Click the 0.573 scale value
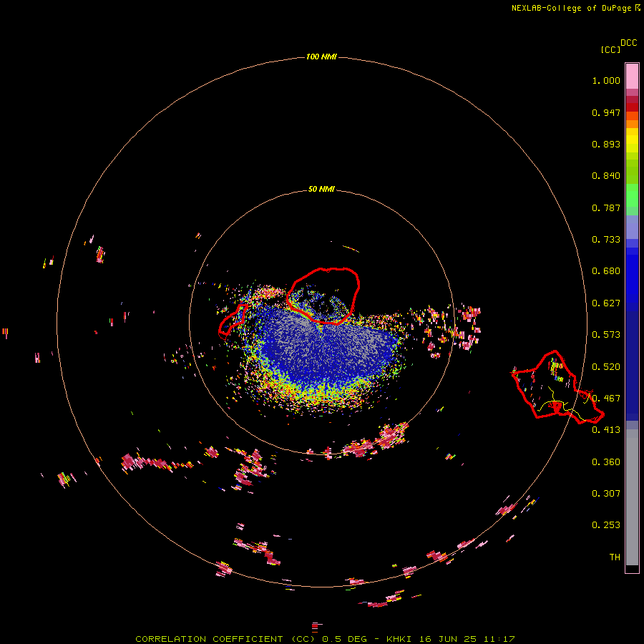 click(606, 335)
